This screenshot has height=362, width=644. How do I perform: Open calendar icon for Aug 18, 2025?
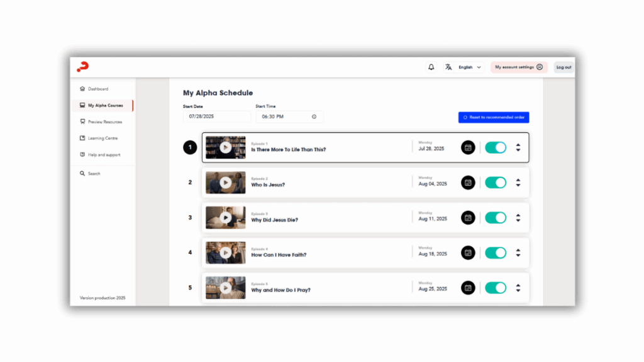tap(468, 252)
